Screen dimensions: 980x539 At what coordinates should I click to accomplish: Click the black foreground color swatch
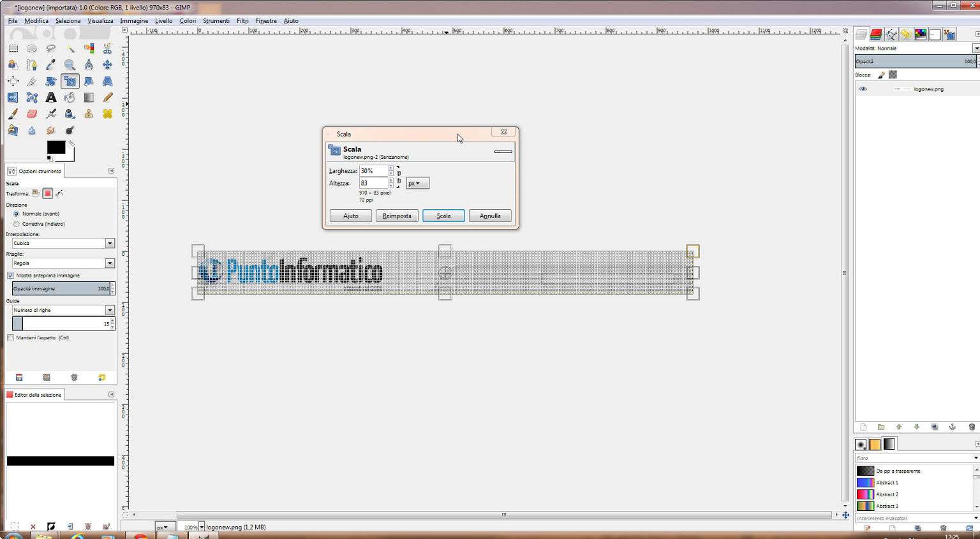pyautogui.click(x=56, y=147)
